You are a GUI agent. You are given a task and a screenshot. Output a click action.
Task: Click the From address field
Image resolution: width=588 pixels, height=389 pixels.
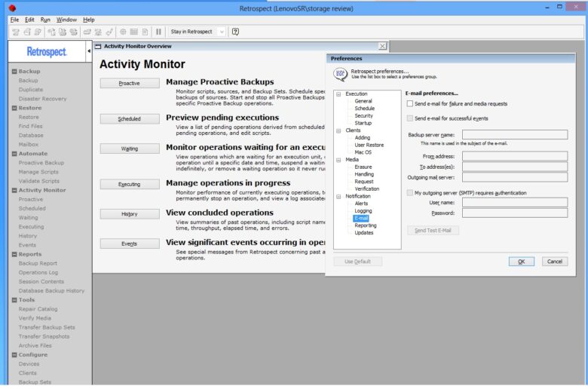coord(515,156)
